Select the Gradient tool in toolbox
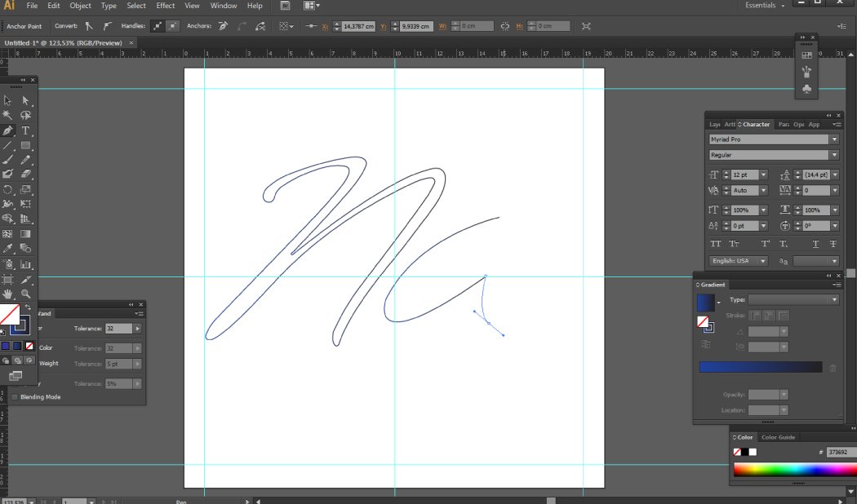This screenshot has width=857, height=504. click(x=25, y=234)
